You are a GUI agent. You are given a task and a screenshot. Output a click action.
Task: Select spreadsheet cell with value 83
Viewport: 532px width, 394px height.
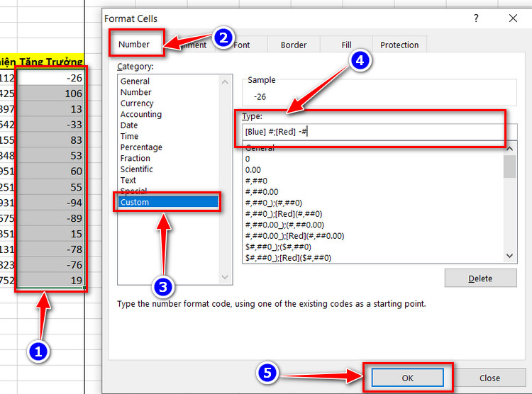51,140
